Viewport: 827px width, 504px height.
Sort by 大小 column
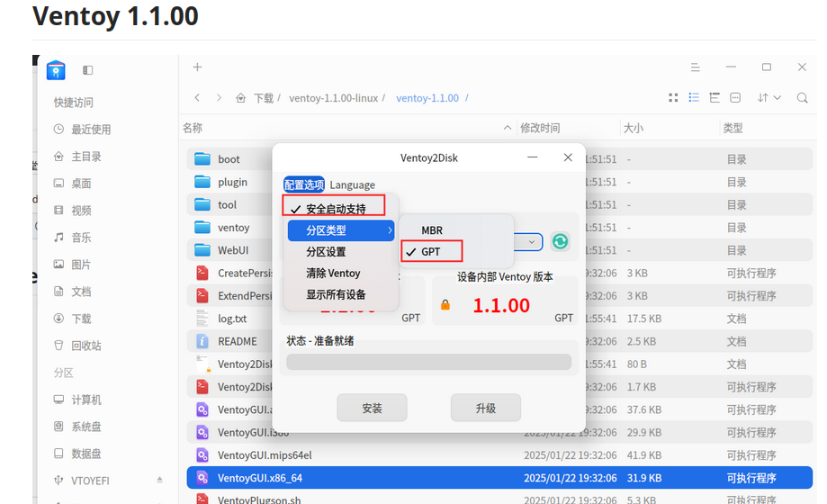(x=634, y=128)
